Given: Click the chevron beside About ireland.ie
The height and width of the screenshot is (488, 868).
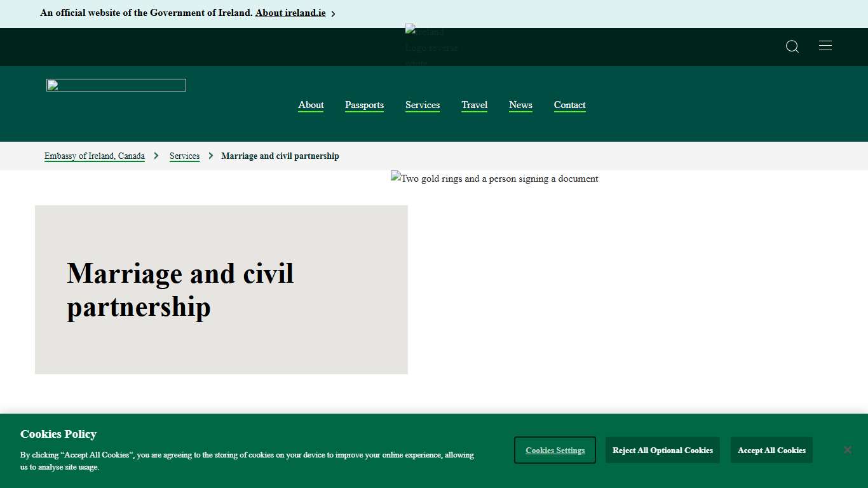Looking at the screenshot, I should click(332, 13).
